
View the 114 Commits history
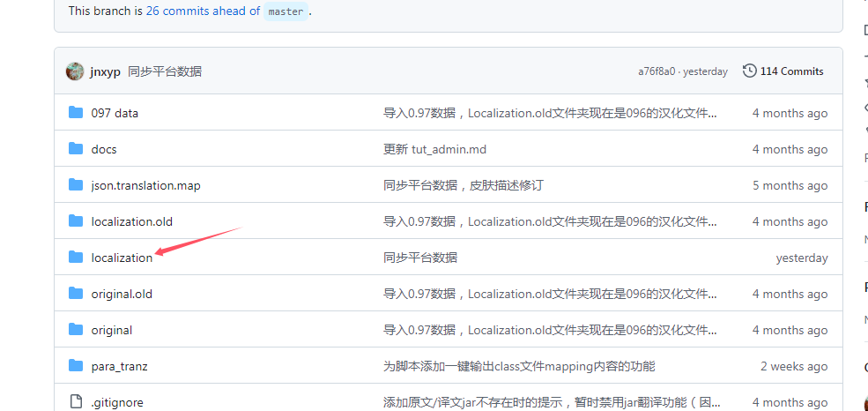coord(791,71)
